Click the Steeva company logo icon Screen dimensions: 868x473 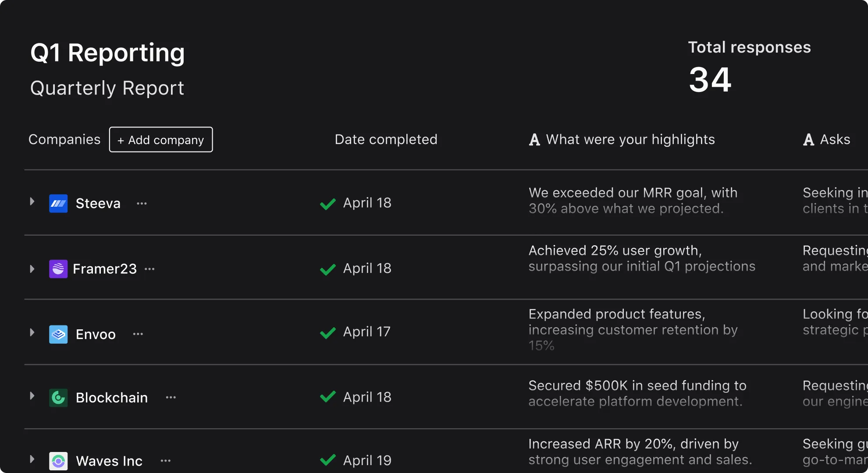click(x=58, y=203)
